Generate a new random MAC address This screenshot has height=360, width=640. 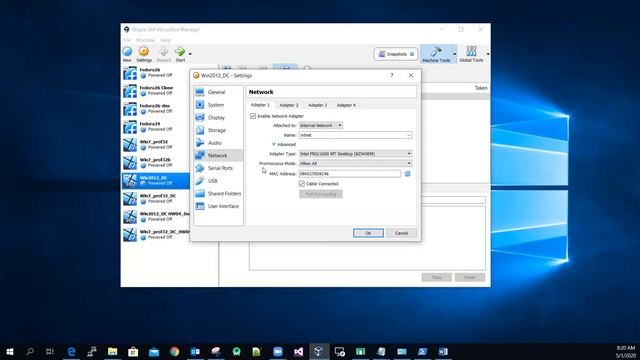click(x=407, y=174)
